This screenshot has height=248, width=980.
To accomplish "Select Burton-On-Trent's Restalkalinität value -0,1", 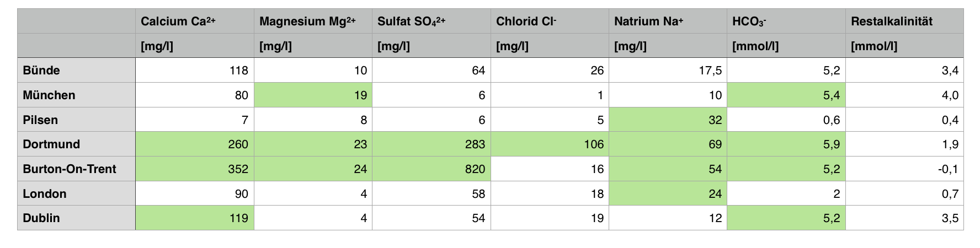I will pos(905,169).
